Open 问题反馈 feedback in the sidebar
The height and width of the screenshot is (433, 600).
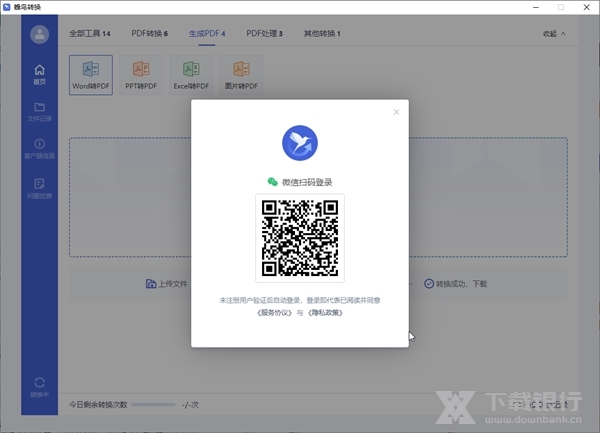pos(40,187)
